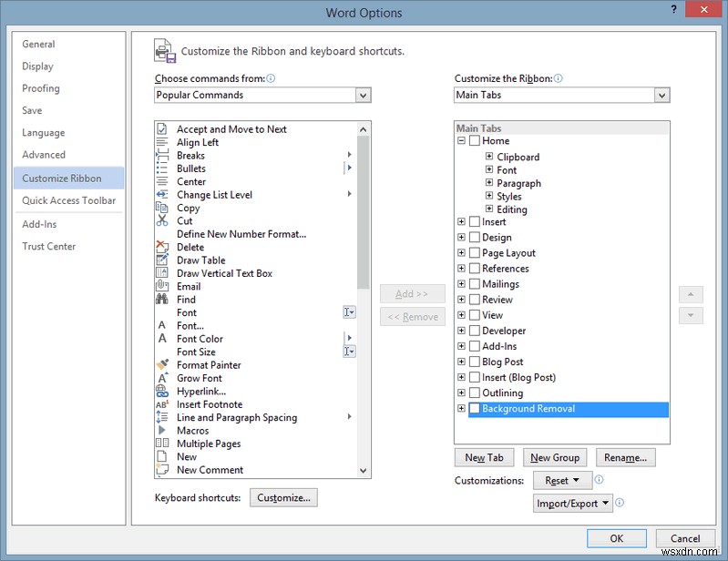Click the Insert Footnote icon

click(162, 404)
